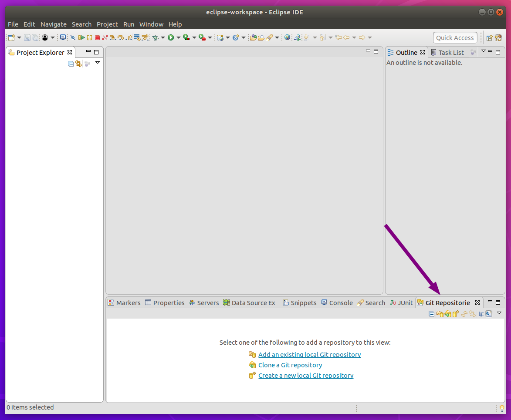The width and height of the screenshot is (511, 420).
Task: Click the Save All toolbar icon
Action: tap(35, 37)
